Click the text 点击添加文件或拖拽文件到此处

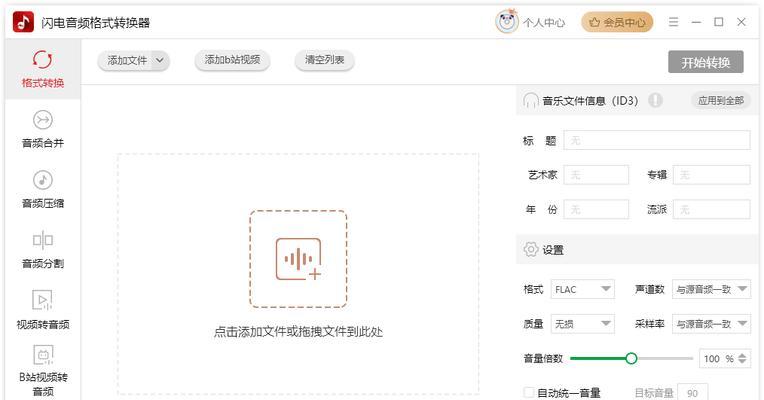click(298, 332)
